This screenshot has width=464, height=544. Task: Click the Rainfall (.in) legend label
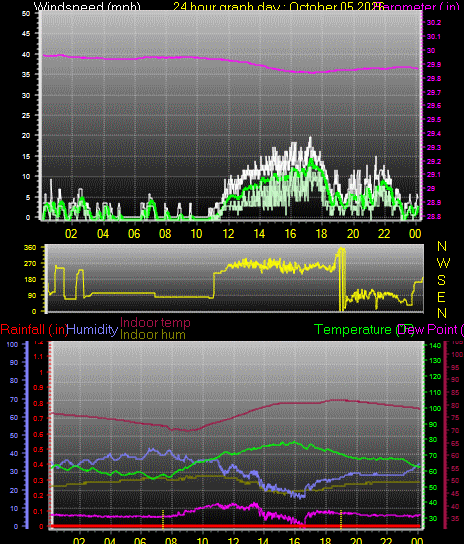34,329
